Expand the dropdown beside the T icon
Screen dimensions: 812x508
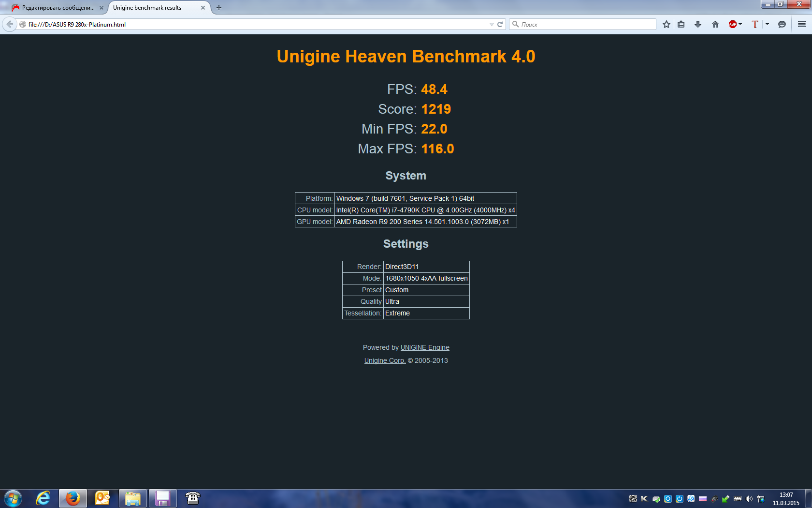tap(767, 24)
